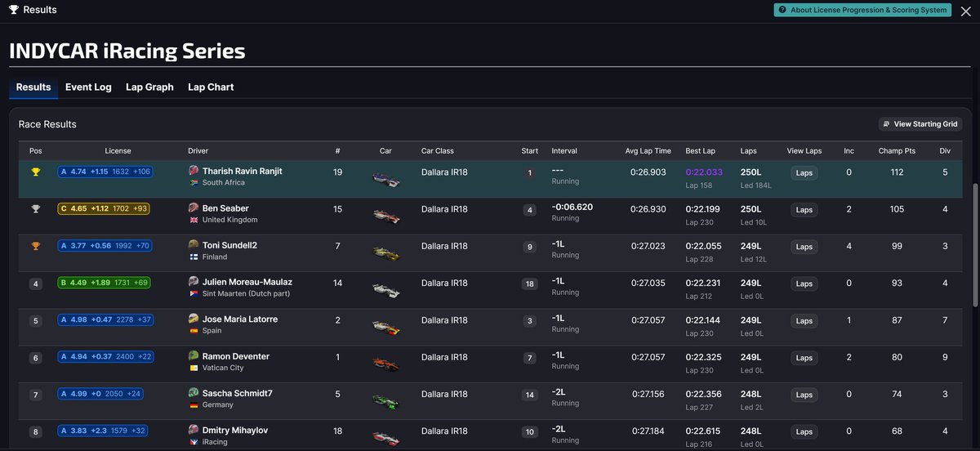
Task: Click driver name Ben Seaber
Action: [x=225, y=208]
